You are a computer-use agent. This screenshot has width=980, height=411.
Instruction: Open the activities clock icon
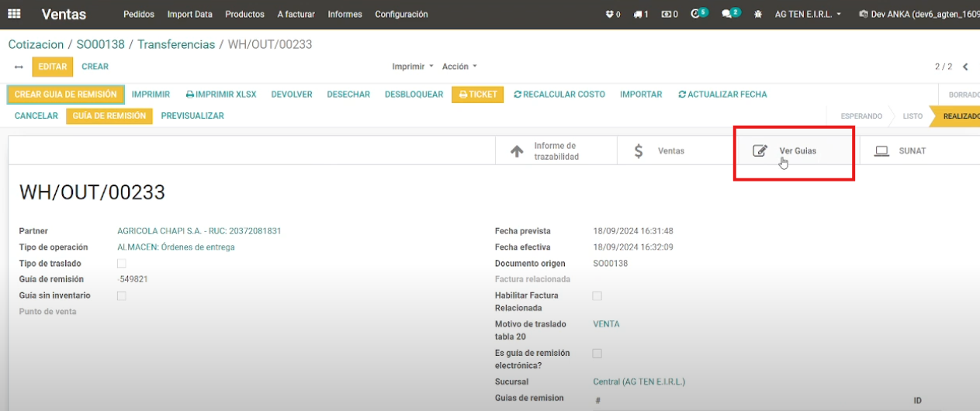696,14
